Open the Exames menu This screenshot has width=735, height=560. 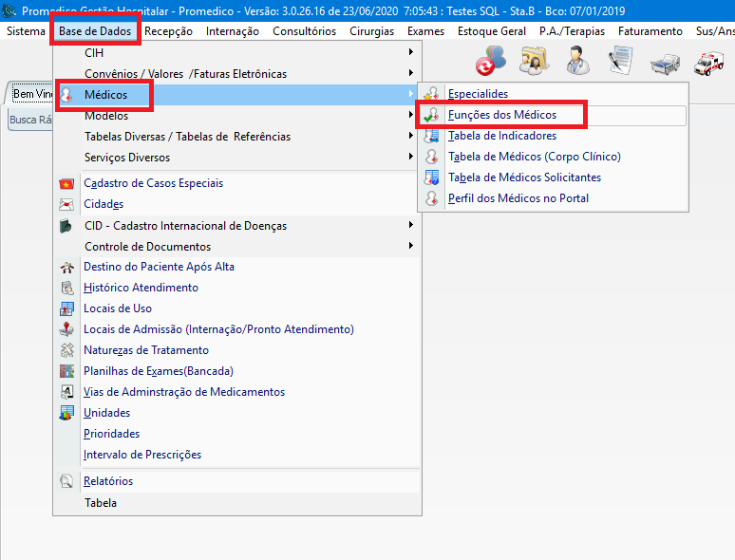point(425,31)
